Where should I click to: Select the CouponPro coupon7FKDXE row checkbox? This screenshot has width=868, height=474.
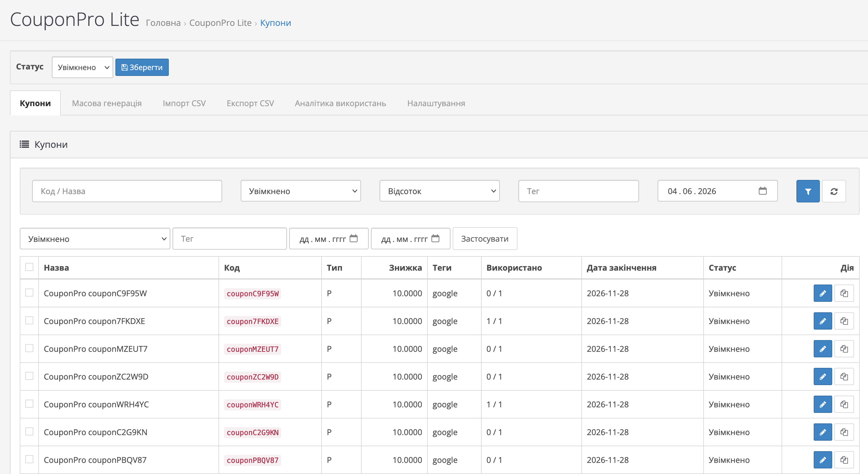click(29, 320)
